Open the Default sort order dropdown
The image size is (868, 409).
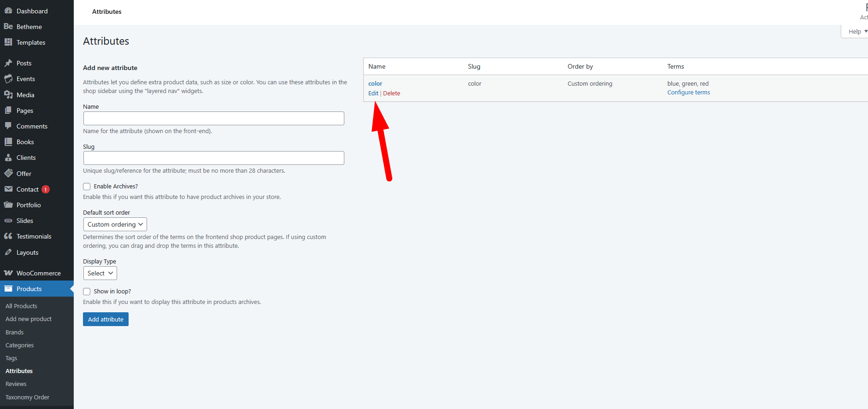point(115,224)
